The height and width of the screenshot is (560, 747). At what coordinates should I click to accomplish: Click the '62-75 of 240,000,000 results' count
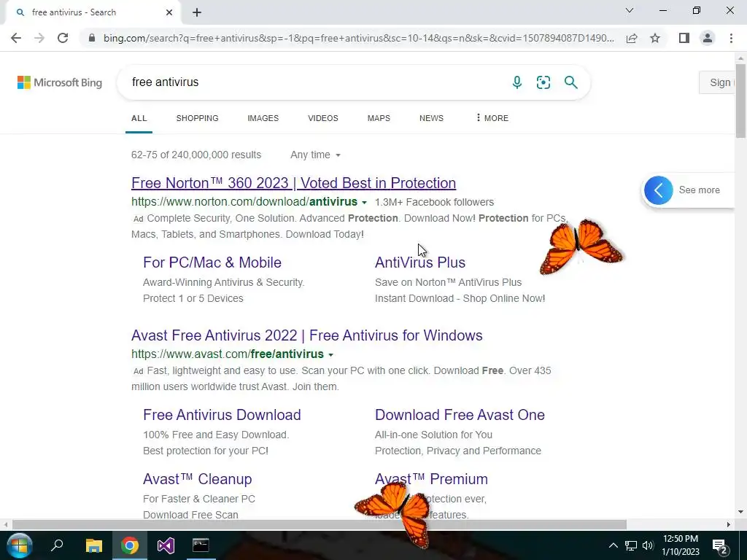pos(196,155)
